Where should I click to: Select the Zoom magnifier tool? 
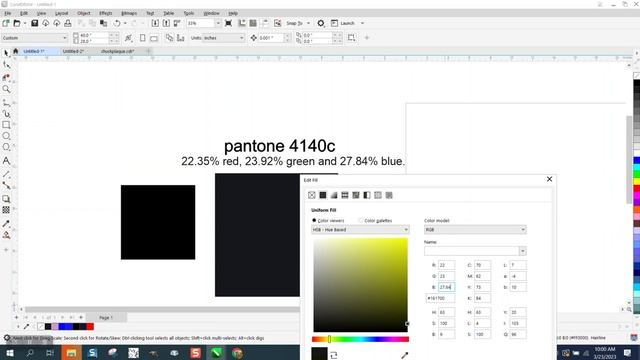coord(6,89)
